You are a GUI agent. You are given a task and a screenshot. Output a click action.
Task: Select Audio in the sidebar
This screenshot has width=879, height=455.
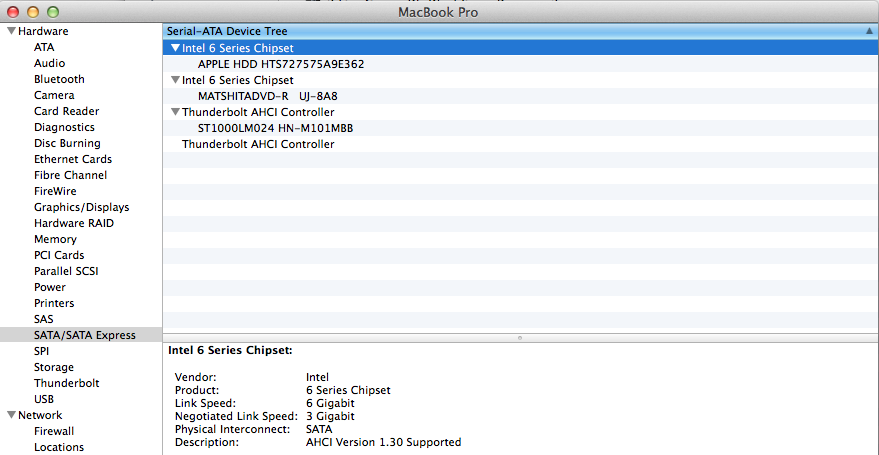click(49, 63)
